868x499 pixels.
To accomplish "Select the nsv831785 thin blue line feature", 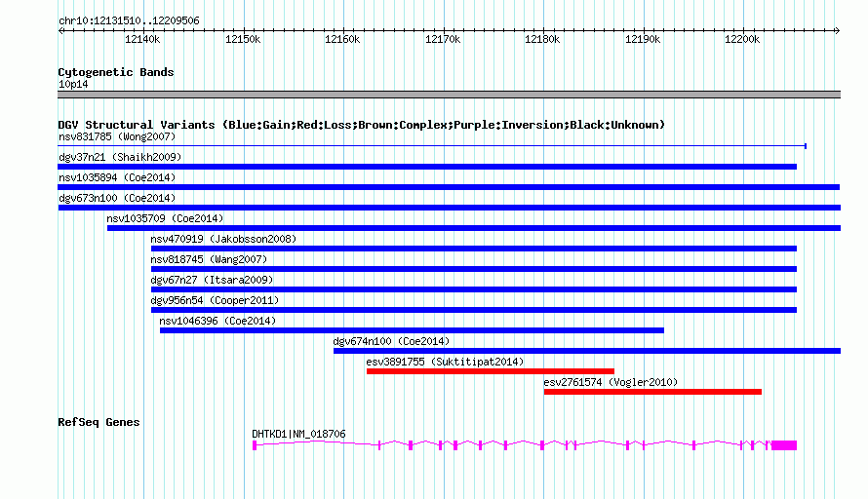I will (432, 146).
